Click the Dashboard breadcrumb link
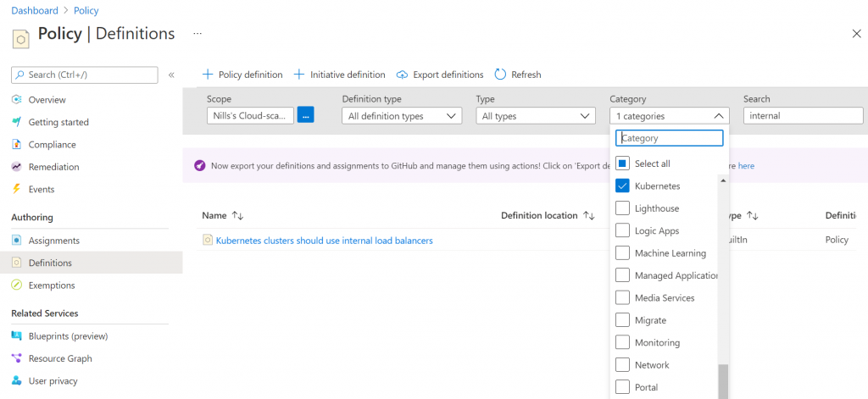This screenshot has width=868, height=399. (34, 10)
